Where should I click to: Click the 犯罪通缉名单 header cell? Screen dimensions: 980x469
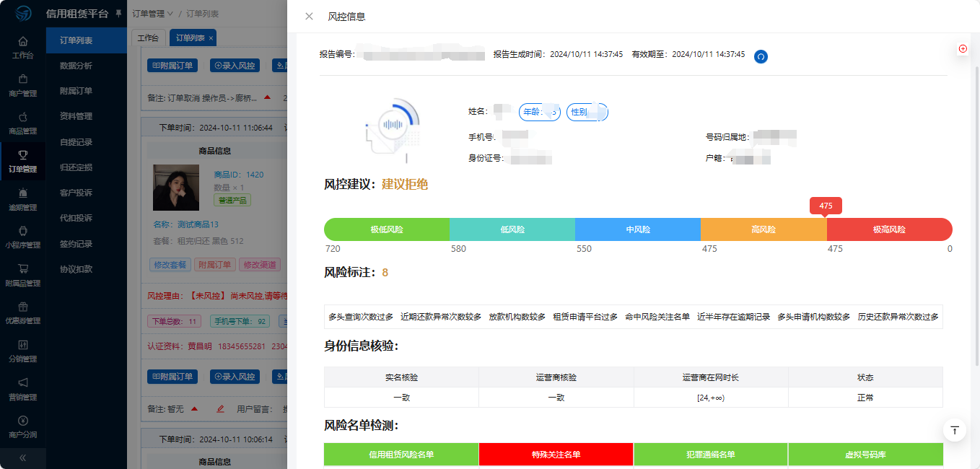711,455
